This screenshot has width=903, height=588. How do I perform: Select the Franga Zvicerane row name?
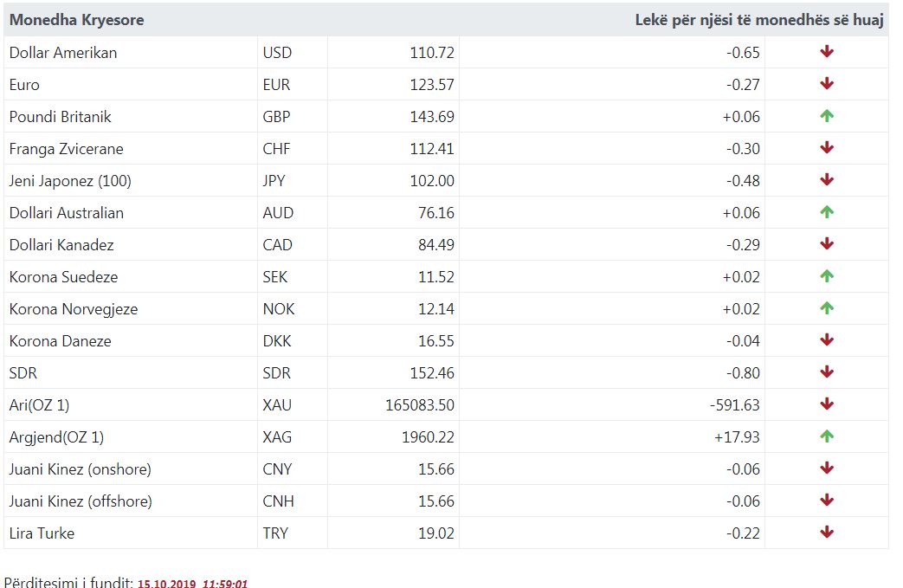[66, 149]
